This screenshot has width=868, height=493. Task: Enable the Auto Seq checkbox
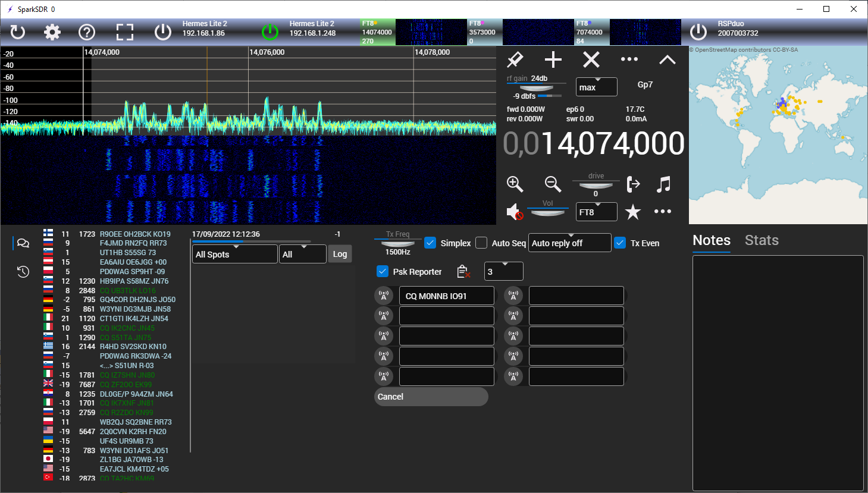tap(481, 243)
